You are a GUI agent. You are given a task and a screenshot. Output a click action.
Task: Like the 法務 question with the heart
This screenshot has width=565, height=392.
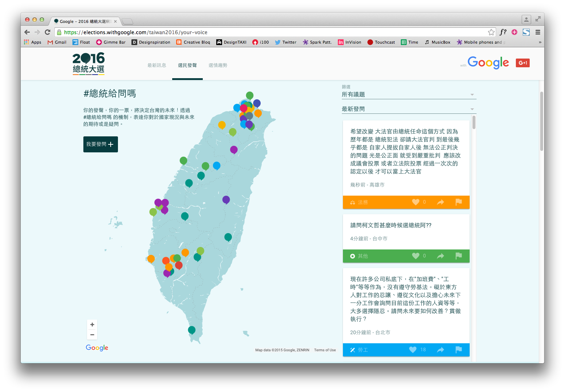pos(415,202)
